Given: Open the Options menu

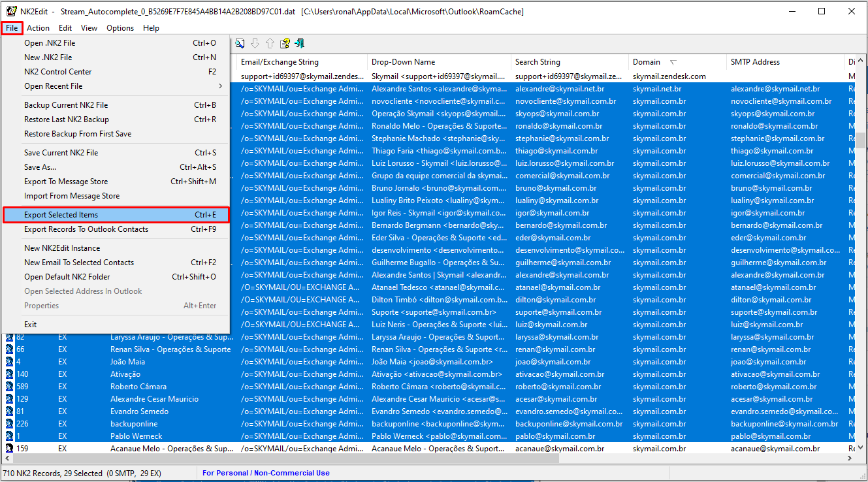Looking at the screenshot, I should [120, 28].
